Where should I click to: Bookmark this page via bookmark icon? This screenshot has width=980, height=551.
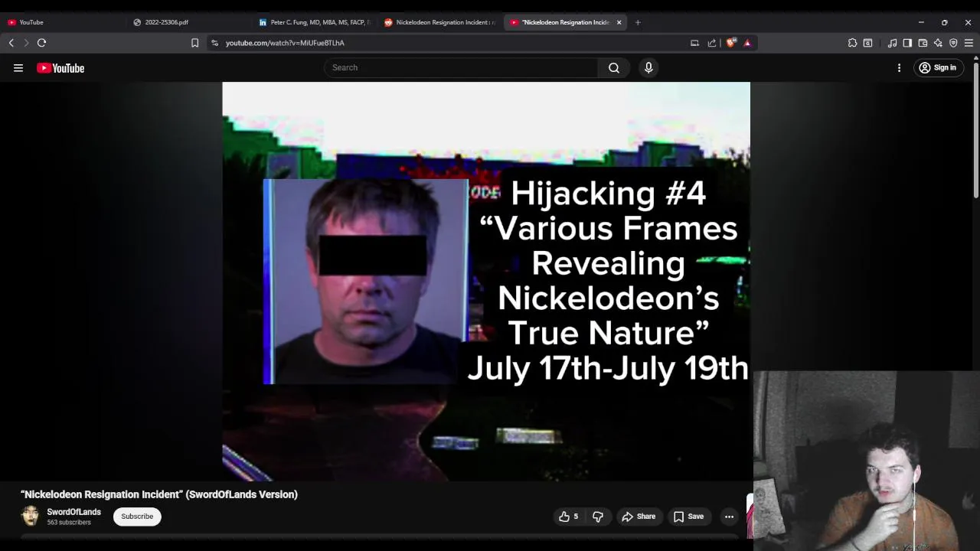[x=195, y=43]
